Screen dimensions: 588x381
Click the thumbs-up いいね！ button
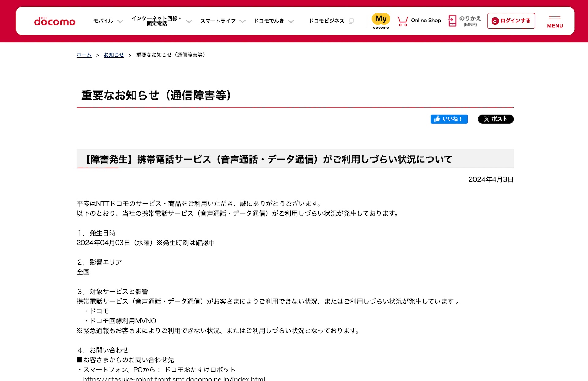point(449,119)
